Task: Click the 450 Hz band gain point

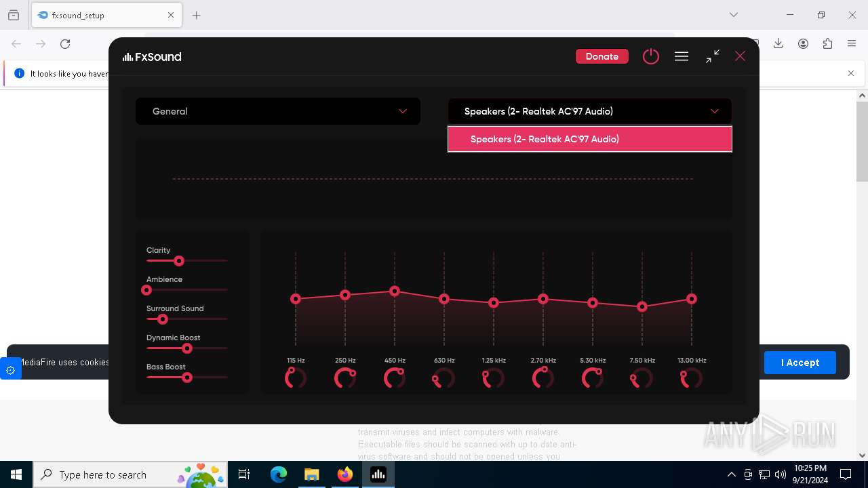Action: point(395,291)
